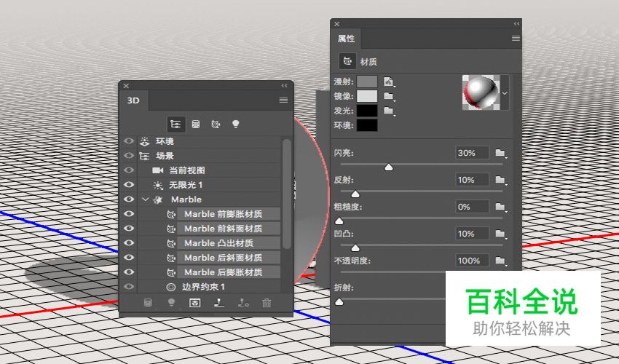Filter 3D panel by materials
The image size is (619, 364).
click(x=216, y=124)
